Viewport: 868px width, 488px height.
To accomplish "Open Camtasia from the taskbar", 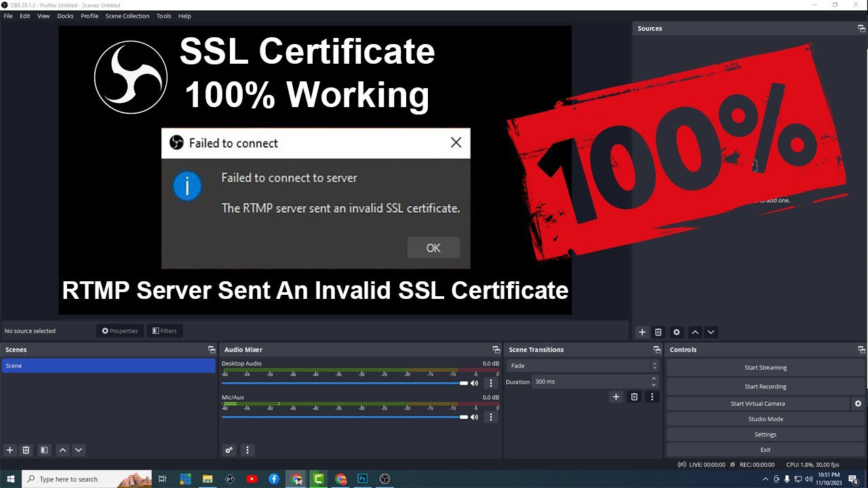I will [319, 479].
